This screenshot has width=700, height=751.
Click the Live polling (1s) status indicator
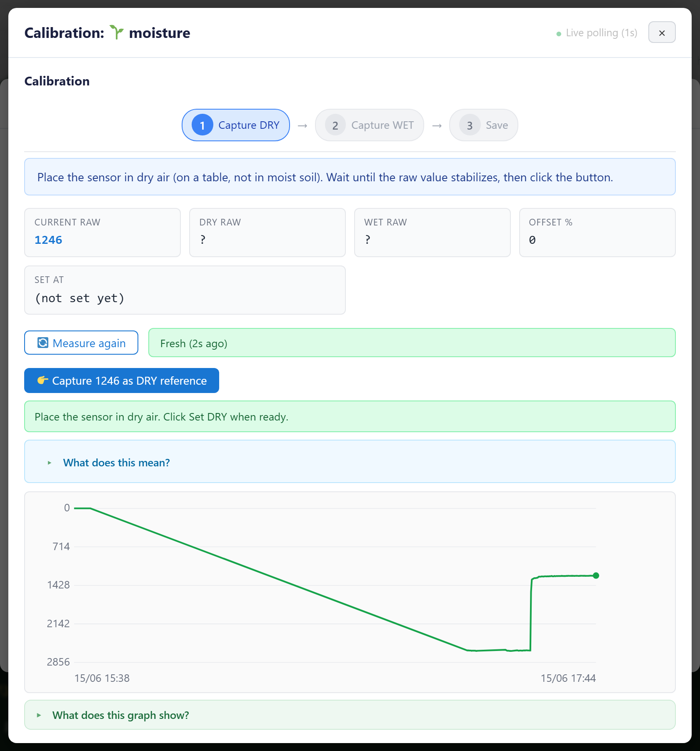[x=597, y=33]
